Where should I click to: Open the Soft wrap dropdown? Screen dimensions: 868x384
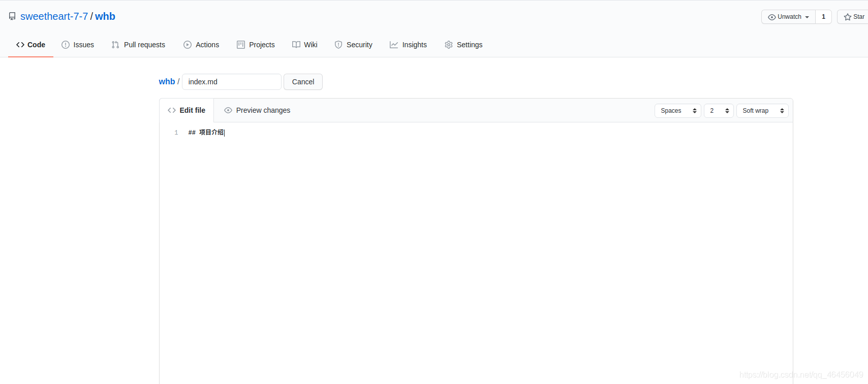762,111
